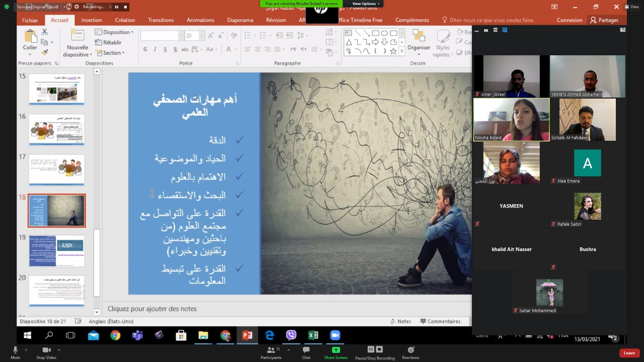Image resolution: width=644 pixels, height=362 pixels.
Task: Click the red Leave button
Action: point(629,353)
